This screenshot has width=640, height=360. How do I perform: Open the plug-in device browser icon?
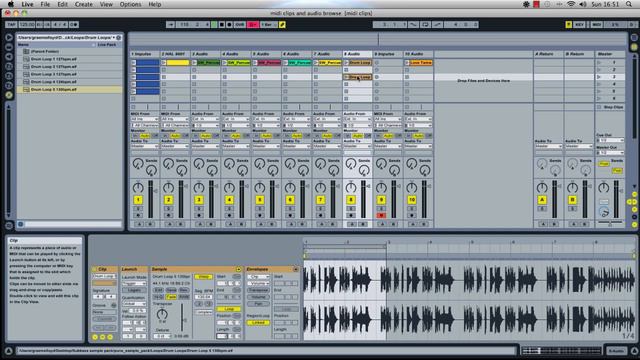pyautogui.click(x=9, y=57)
